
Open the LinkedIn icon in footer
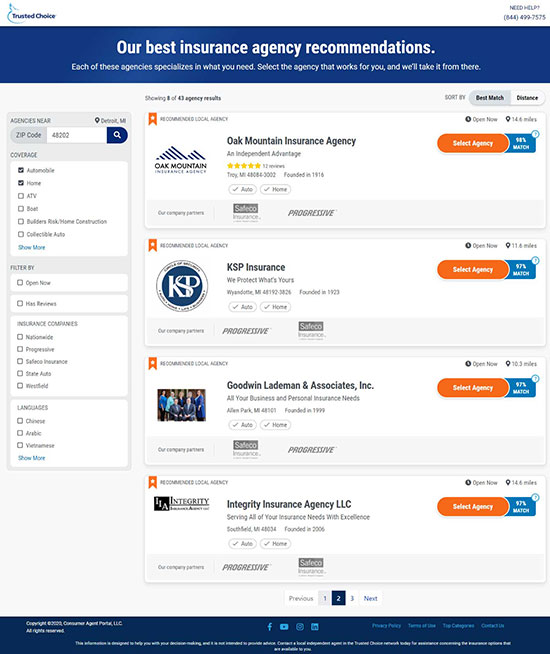(315, 626)
